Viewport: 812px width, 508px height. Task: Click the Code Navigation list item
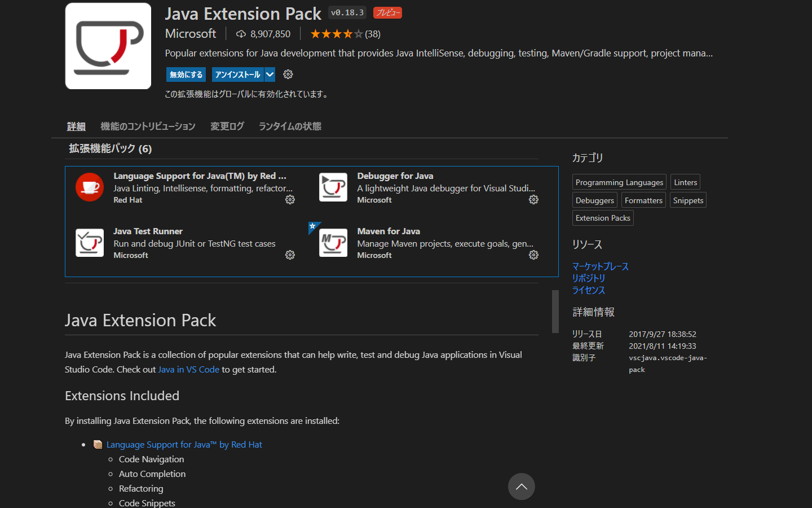pyautogui.click(x=151, y=459)
